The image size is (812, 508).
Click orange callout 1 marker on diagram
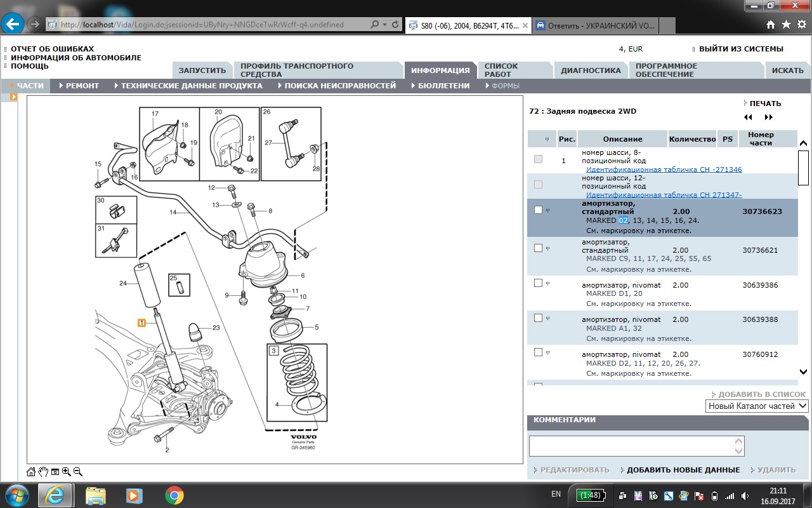pos(142,323)
